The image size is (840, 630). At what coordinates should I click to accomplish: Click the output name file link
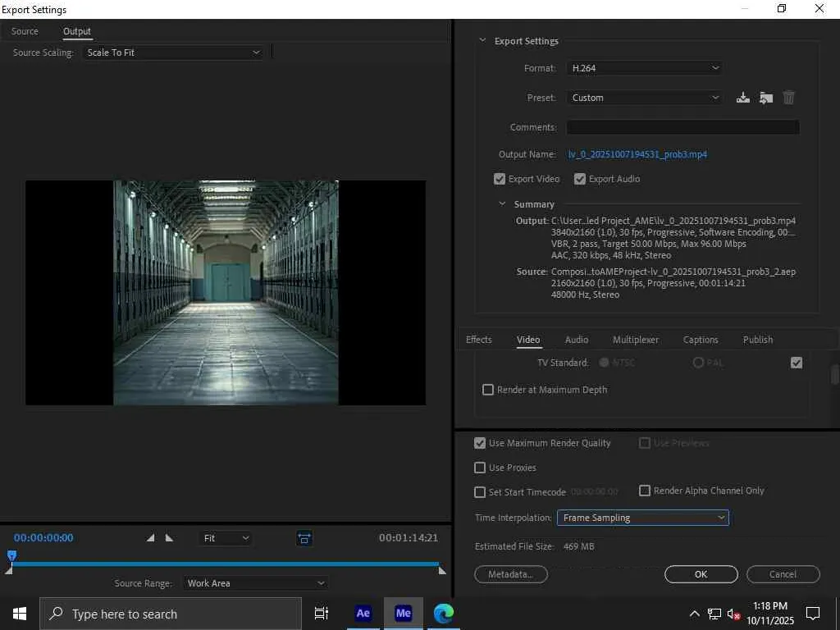coord(637,154)
